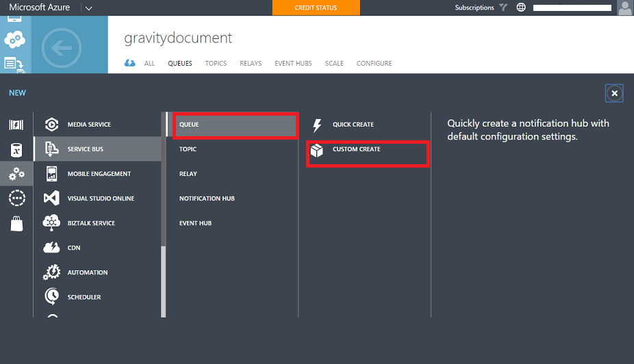Click the back arrow circle button

(62, 47)
